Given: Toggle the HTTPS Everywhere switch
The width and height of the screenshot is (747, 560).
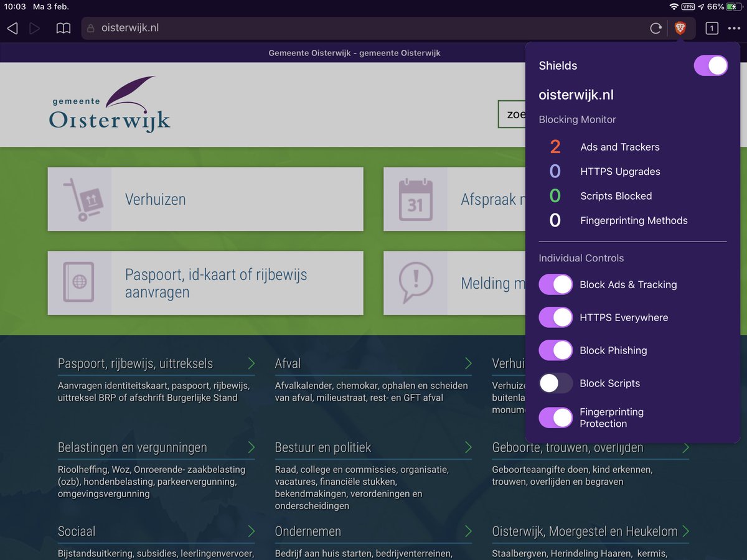Looking at the screenshot, I should click(555, 317).
